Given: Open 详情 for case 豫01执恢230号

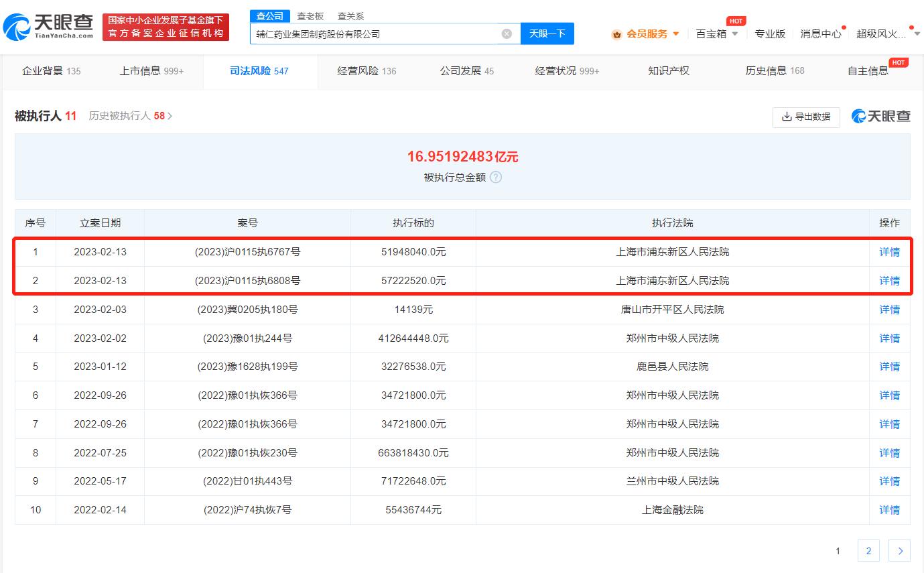Looking at the screenshot, I should point(890,453).
